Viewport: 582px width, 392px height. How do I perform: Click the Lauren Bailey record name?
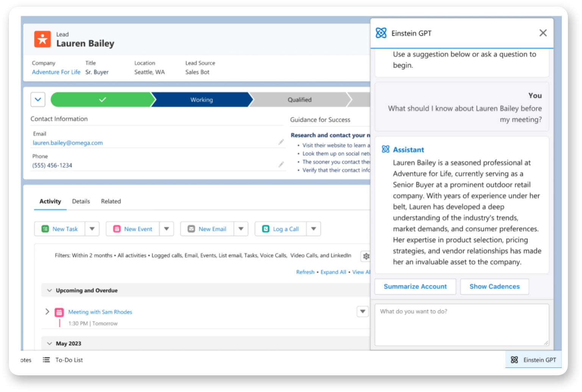pyautogui.click(x=85, y=44)
